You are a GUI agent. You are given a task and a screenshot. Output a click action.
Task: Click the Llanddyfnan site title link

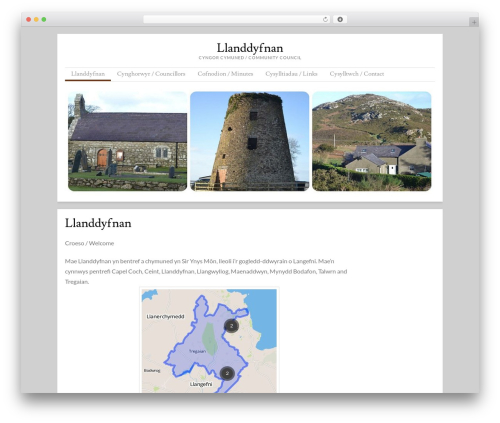(x=250, y=48)
